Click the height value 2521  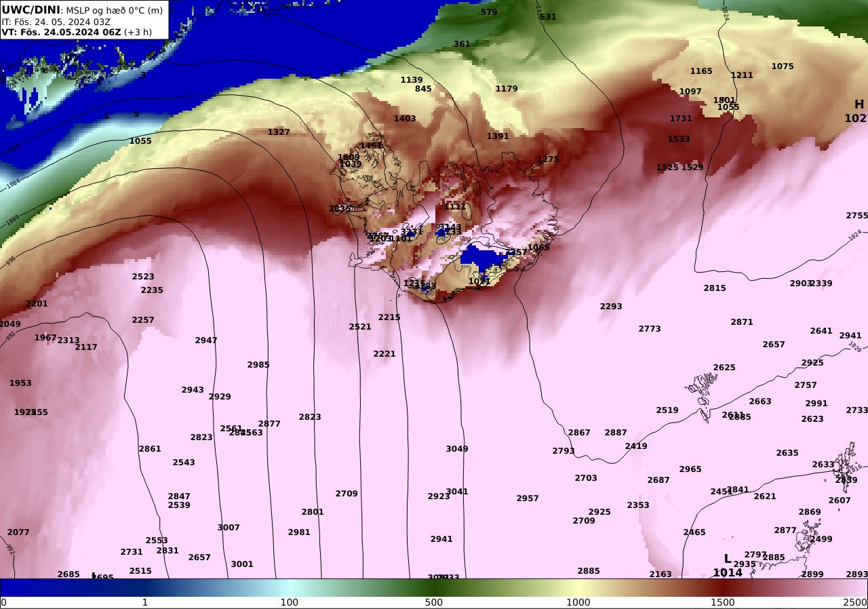[x=360, y=327]
